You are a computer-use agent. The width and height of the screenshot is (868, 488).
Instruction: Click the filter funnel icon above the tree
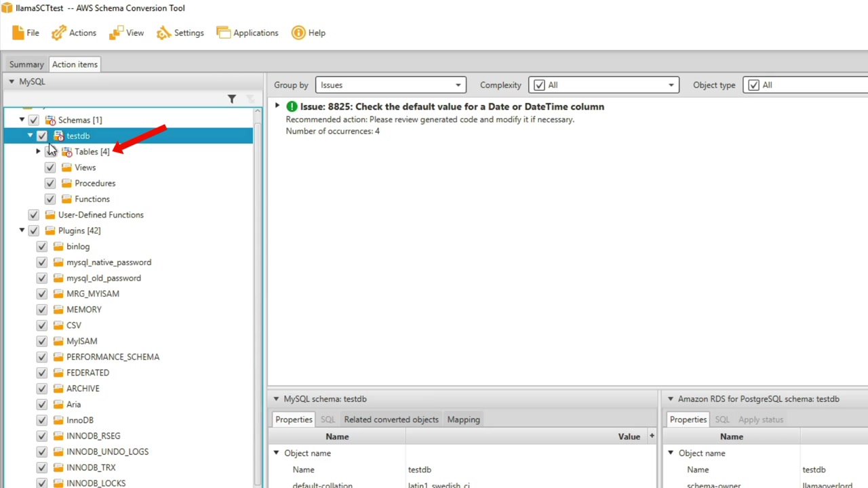coord(232,99)
